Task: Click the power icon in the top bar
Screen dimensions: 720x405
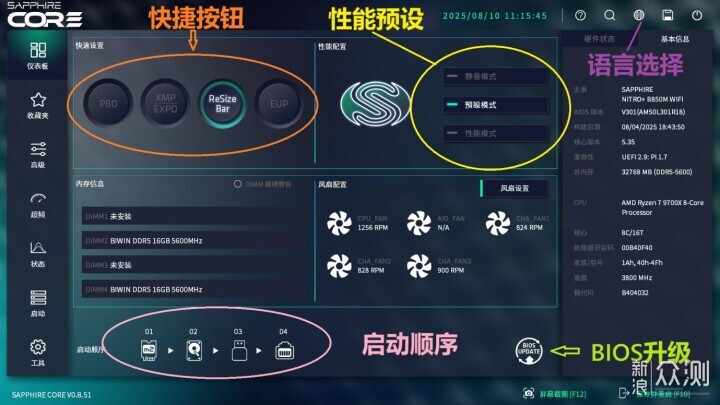Action: (697, 15)
